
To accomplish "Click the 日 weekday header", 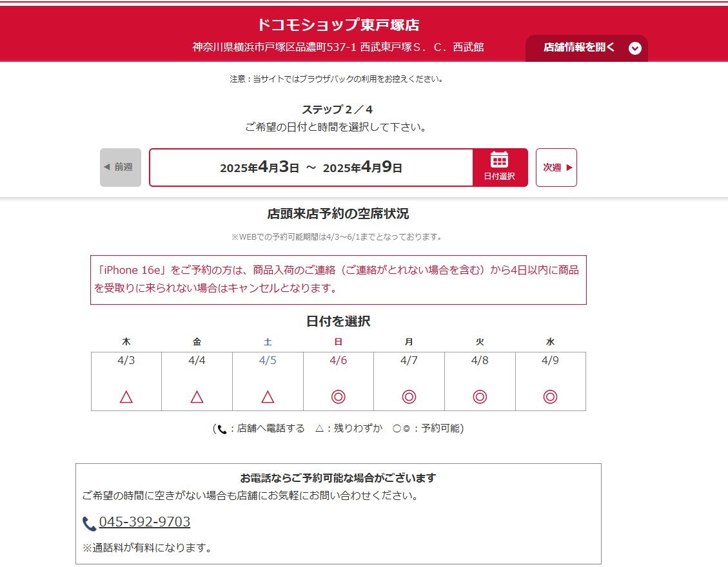I will (339, 342).
